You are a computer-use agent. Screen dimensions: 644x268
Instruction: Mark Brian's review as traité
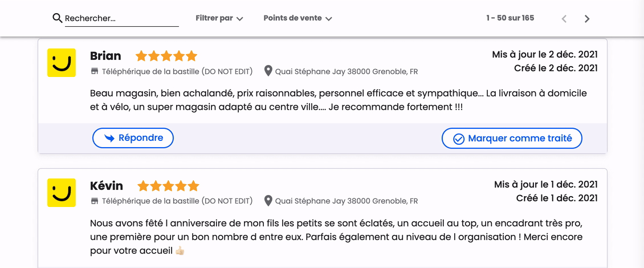pos(512,139)
